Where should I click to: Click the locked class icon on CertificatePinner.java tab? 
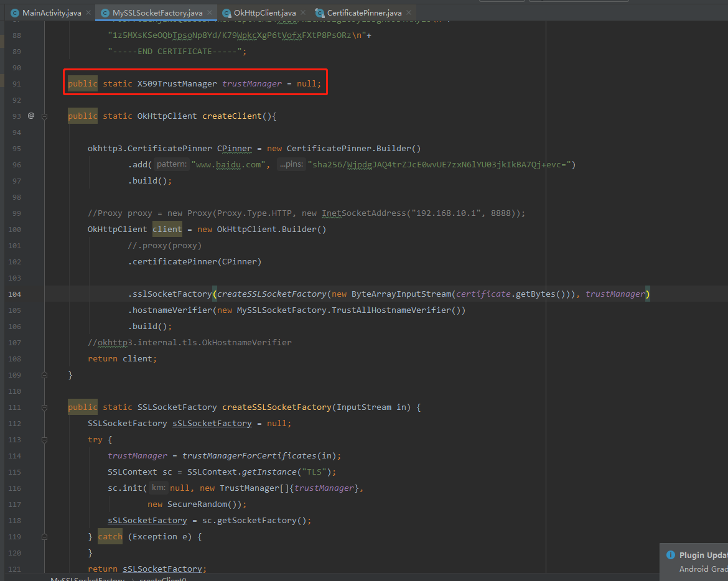[320, 13]
